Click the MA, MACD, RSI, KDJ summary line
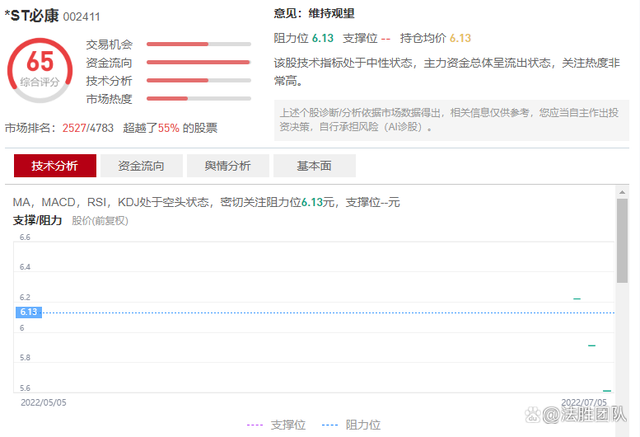Viewport: 640px width, 437px height. [206, 202]
